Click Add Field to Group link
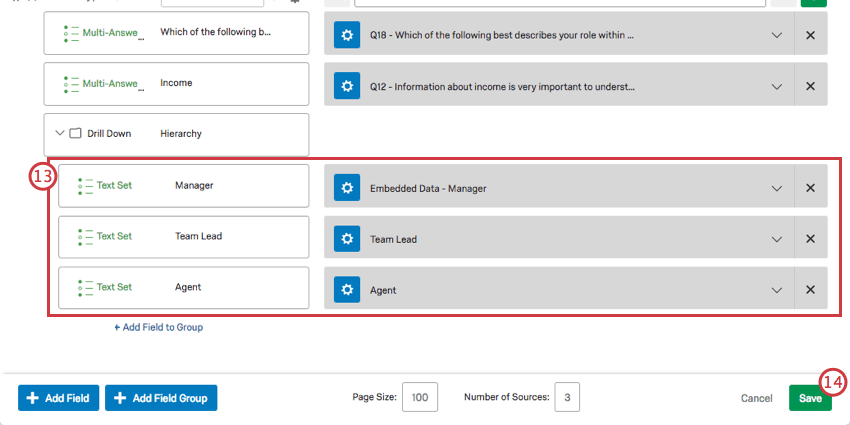The image size is (850, 425). (158, 327)
